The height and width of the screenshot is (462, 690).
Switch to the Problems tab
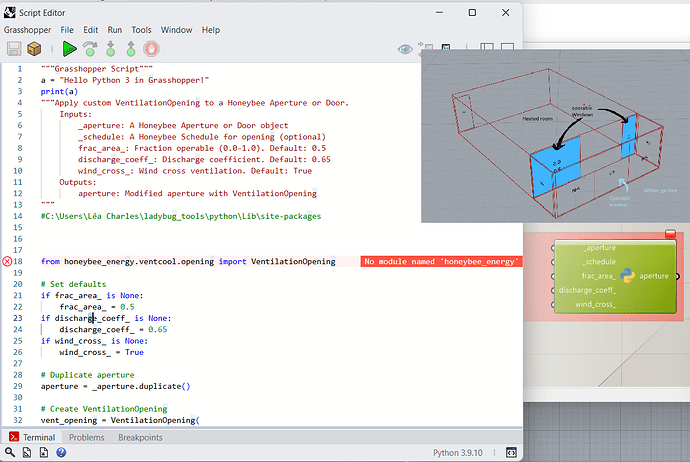tap(86, 438)
